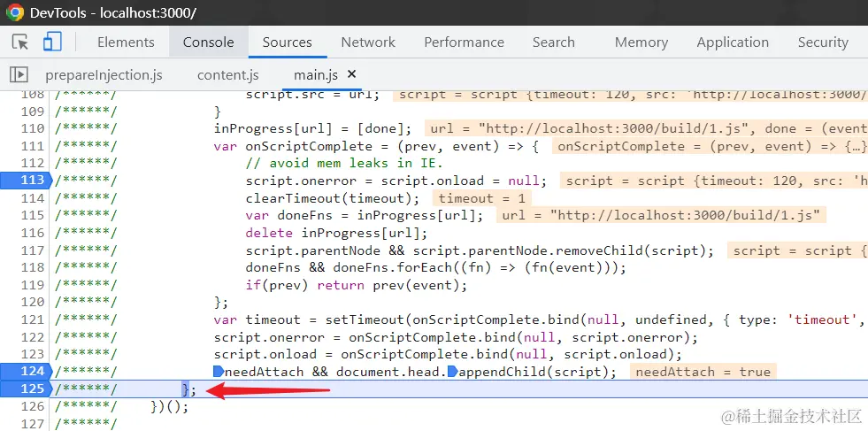Click 'doneFns && doneFns.forEach' on line 118
The width and height of the screenshot is (868, 431).
(435, 268)
